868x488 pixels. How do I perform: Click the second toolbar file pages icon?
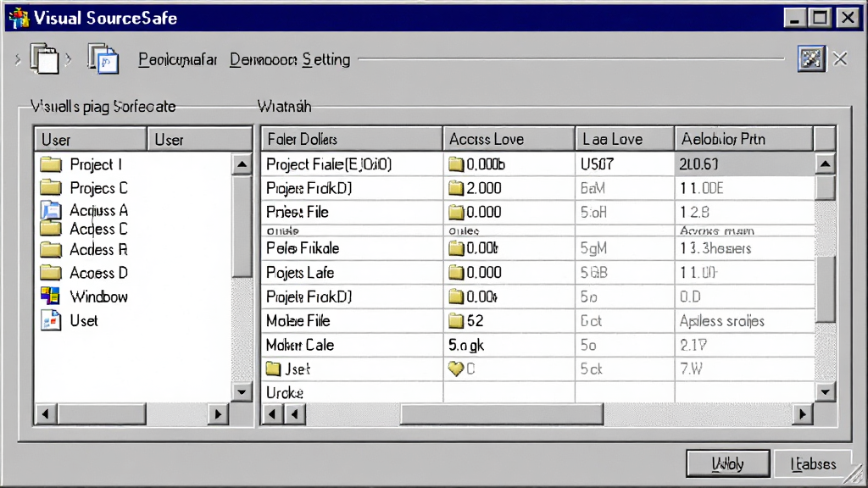(103, 58)
